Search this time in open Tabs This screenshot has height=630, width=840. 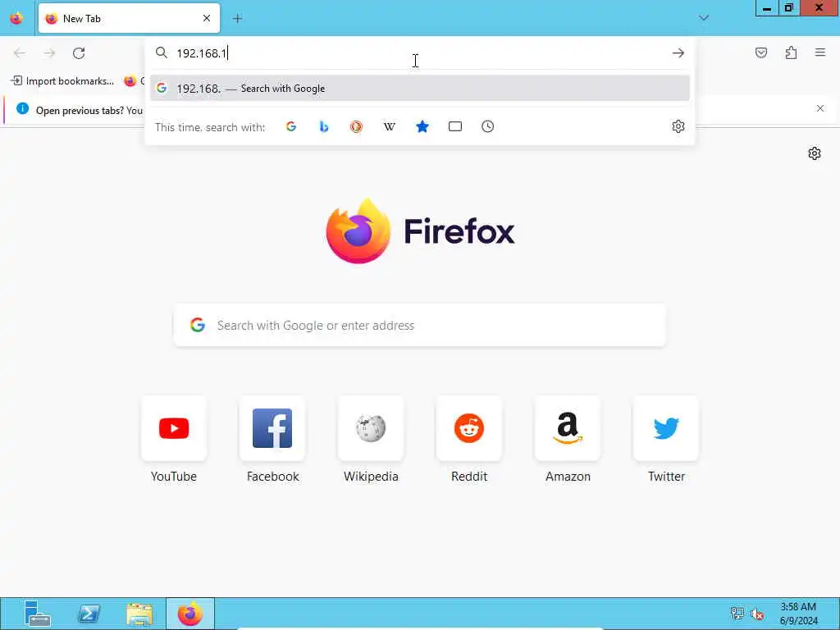(454, 126)
